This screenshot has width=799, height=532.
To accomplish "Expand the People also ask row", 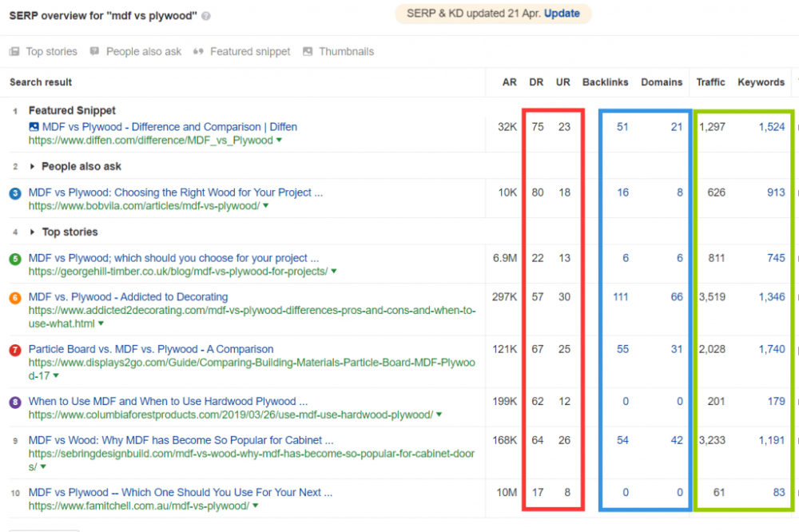I will [x=33, y=167].
